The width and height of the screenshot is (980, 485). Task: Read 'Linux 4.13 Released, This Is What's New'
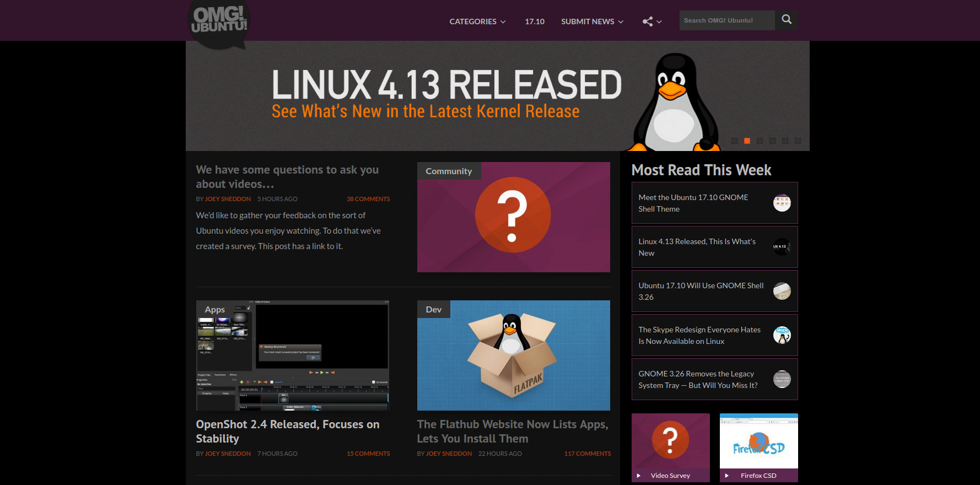click(x=697, y=247)
